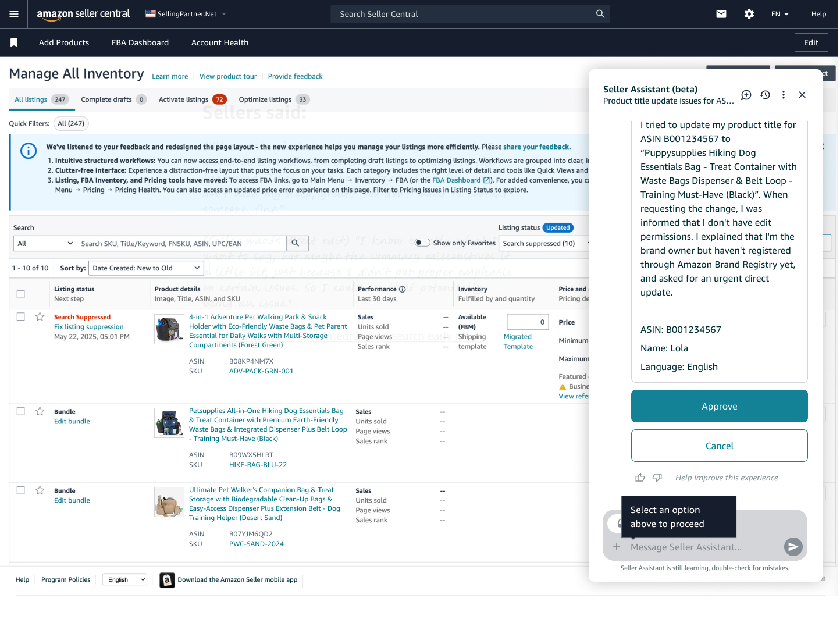Open the EN language dropdown

(780, 14)
